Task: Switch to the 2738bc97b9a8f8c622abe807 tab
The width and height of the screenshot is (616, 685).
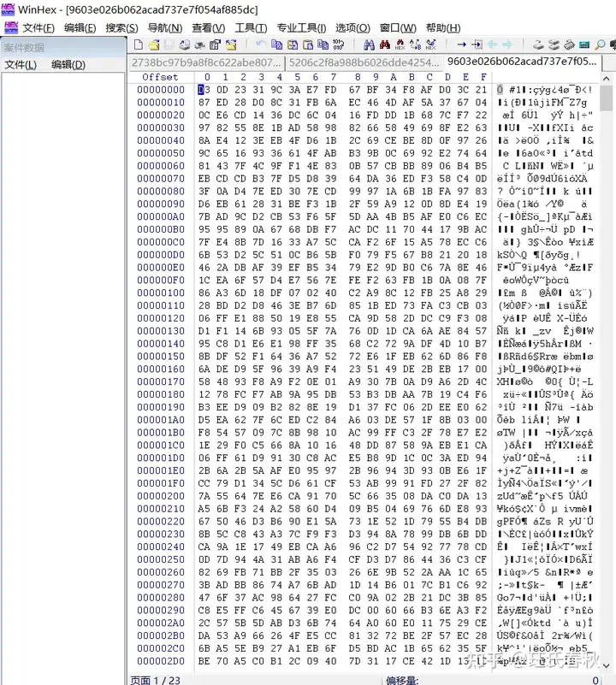Action: tap(206, 63)
